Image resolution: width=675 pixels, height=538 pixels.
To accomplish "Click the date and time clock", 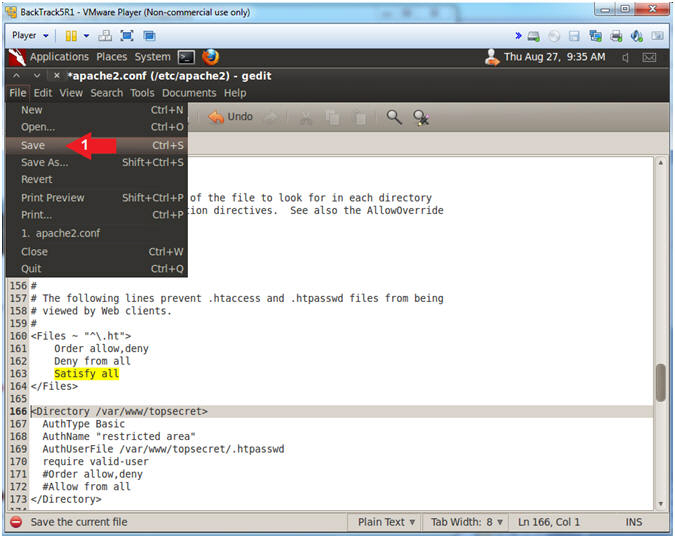I will point(554,57).
